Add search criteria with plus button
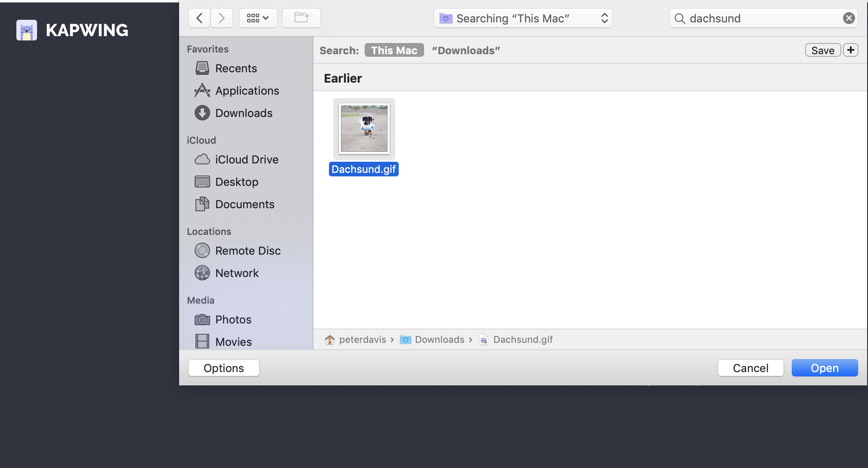868x468 pixels. point(850,50)
